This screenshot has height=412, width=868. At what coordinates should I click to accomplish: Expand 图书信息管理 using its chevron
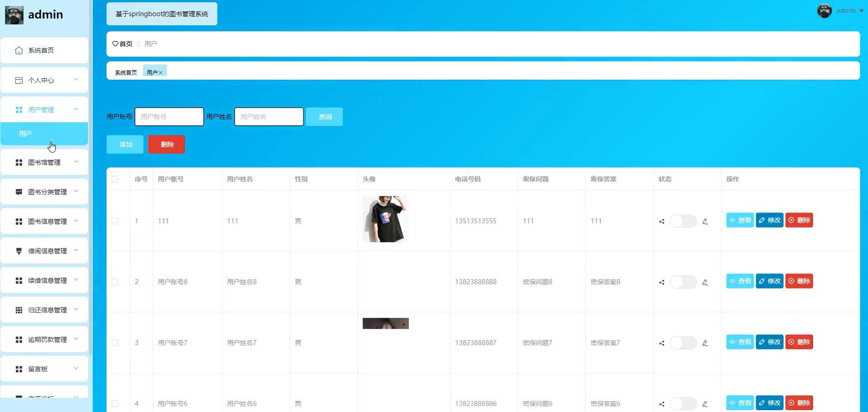(x=76, y=221)
